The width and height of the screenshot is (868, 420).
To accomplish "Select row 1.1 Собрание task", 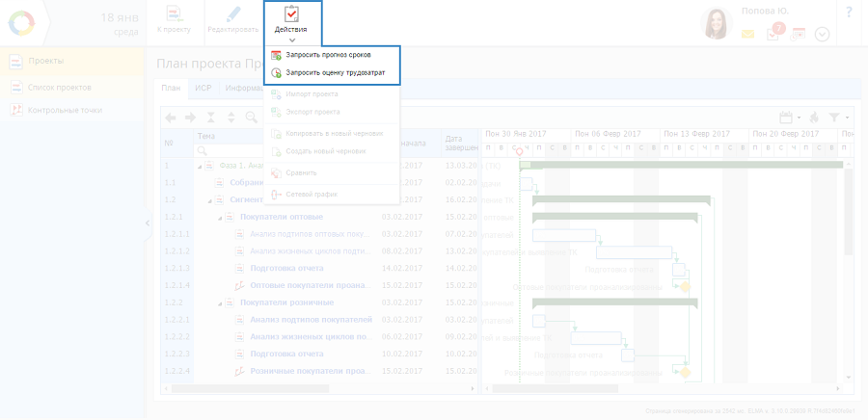I will click(319, 182).
